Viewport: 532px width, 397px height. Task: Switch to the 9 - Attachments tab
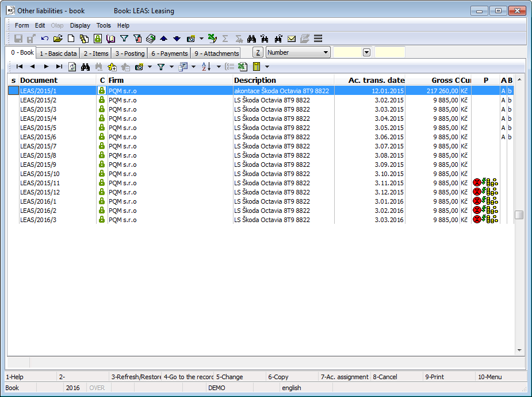[x=216, y=54]
